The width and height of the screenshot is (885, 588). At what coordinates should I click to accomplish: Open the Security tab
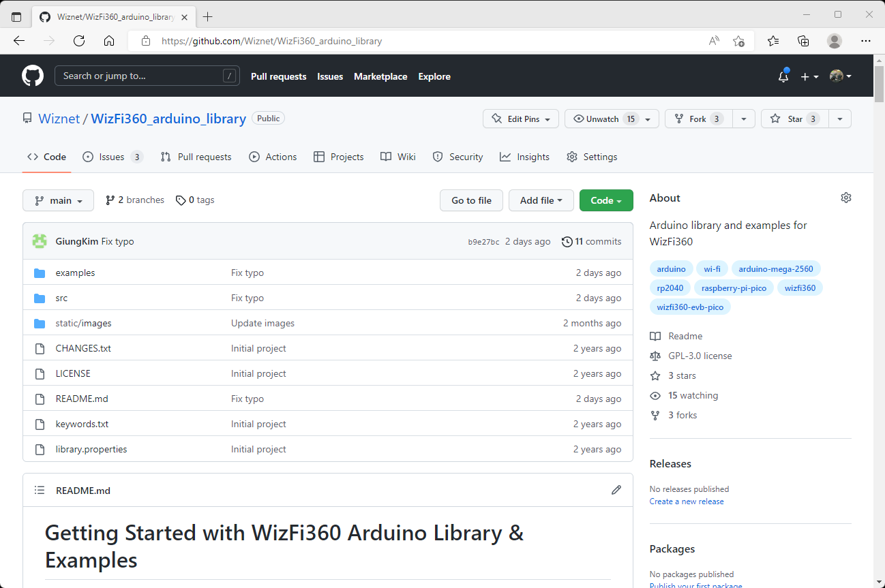[458, 157]
